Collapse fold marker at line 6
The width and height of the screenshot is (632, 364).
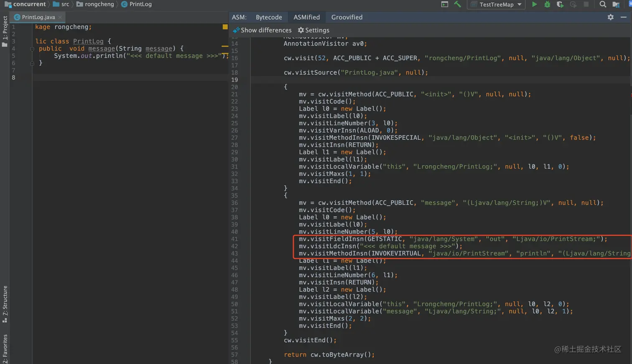coord(32,63)
